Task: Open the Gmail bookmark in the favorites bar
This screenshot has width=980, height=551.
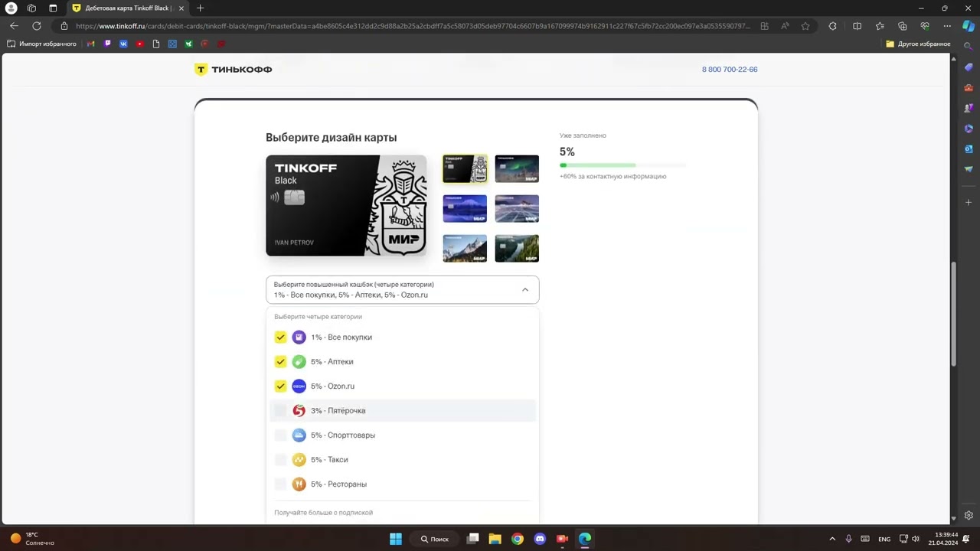Action: point(91,44)
